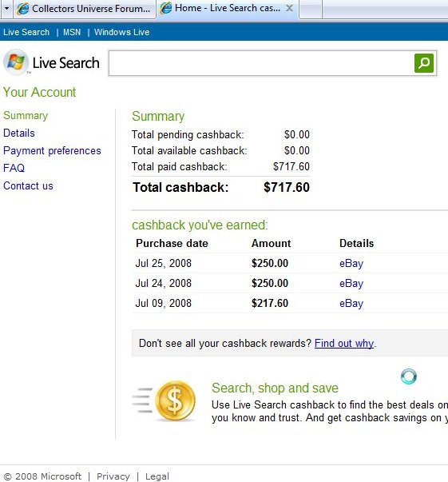Open the FAQ sidebar link
This screenshot has height=482, width=448.
coord(14,168)
